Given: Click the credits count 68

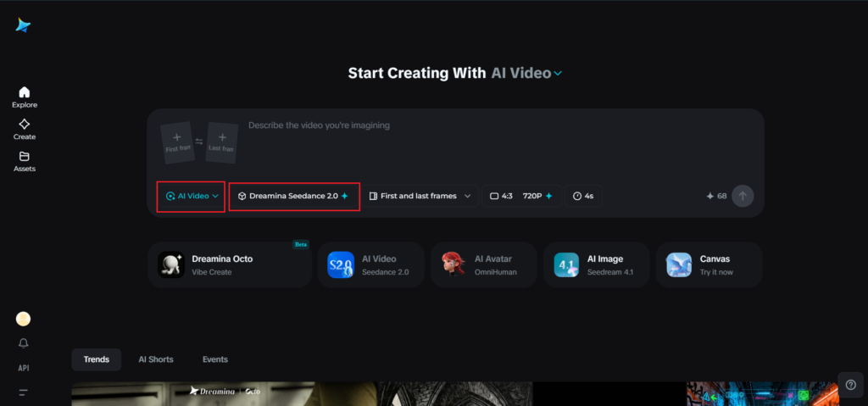Looking at the screenshot, I should point(716,196).
